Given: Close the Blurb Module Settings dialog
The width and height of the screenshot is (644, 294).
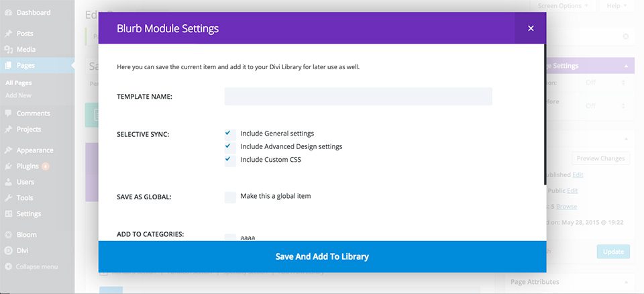Looking at the screenshot, I should [x=531, y=28].
